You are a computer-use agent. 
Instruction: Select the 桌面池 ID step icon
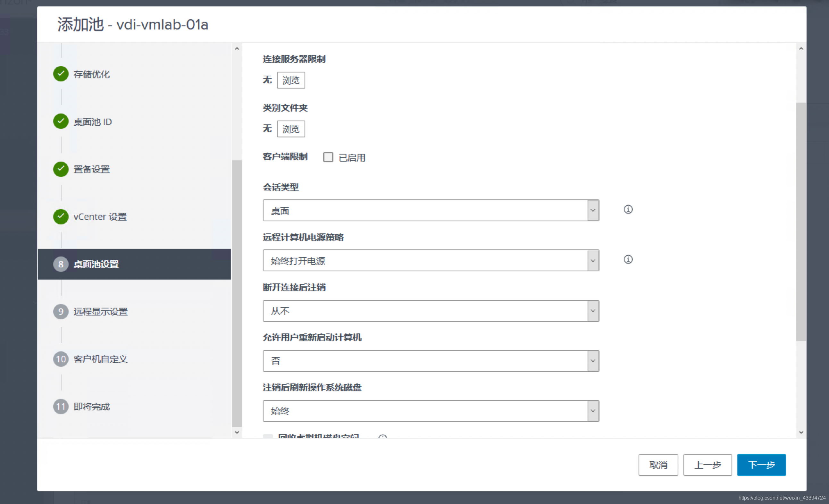pyautogui.click(x=61, y=122)
